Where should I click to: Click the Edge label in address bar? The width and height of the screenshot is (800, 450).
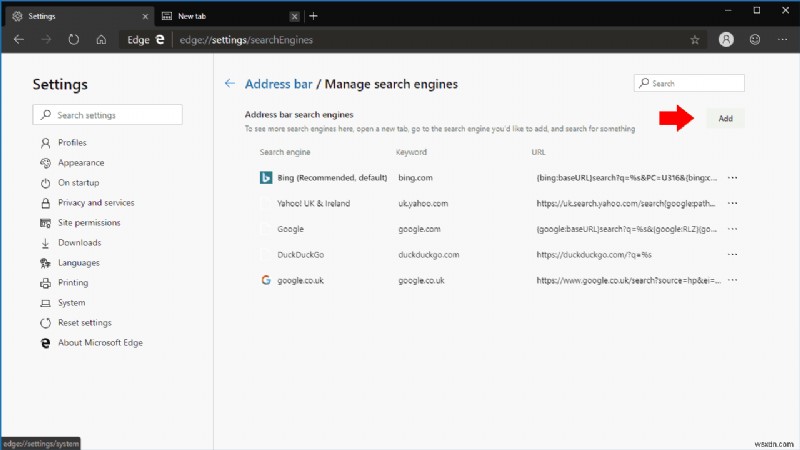138,40
